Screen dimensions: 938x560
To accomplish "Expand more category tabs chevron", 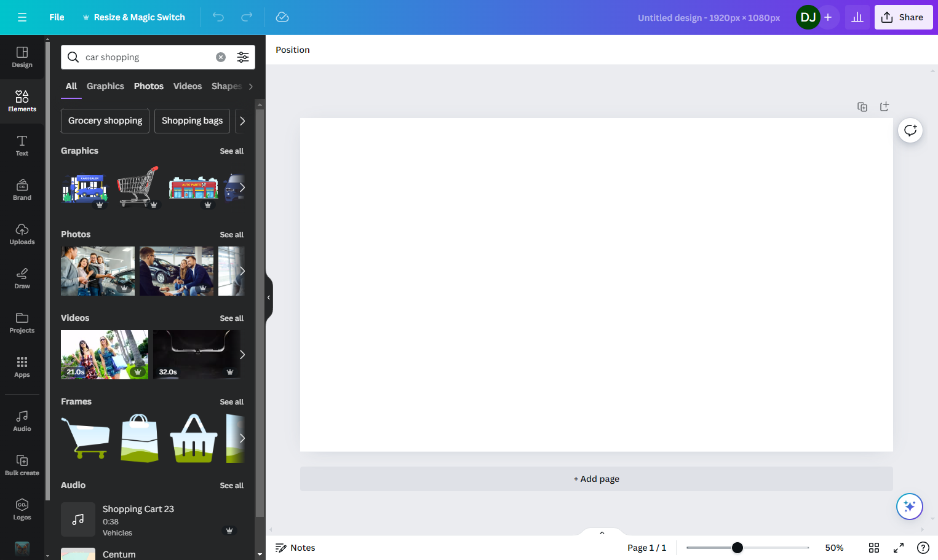I will pyautogui.click(x=250, y=87).
